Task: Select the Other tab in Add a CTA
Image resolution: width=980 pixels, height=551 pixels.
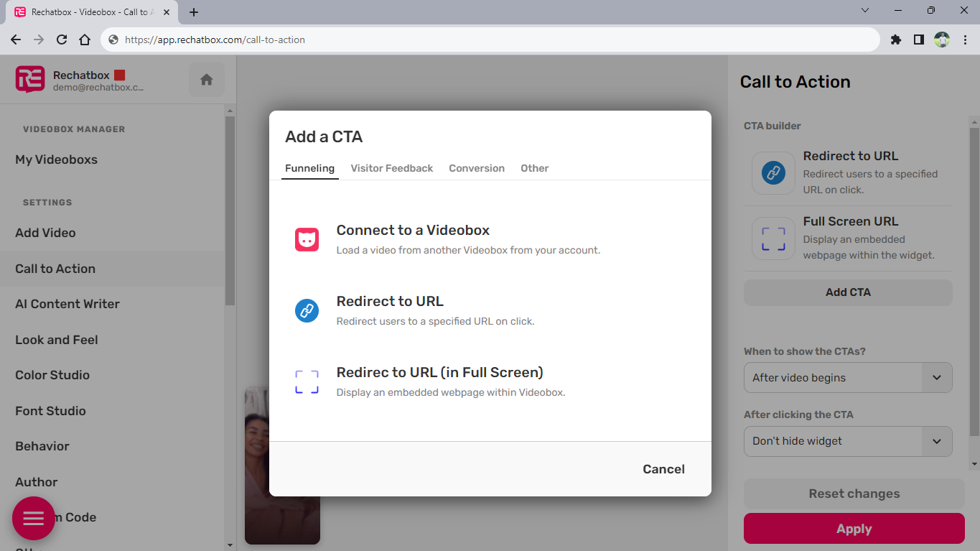Action: pos(535,168)
